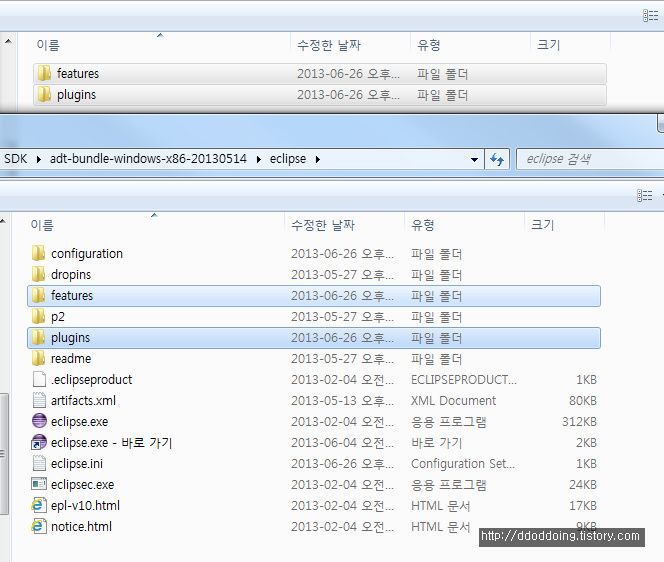Click the Configuration Set... type cell
This screenshot has height=562, width=664.
click(x=463, y=463)
